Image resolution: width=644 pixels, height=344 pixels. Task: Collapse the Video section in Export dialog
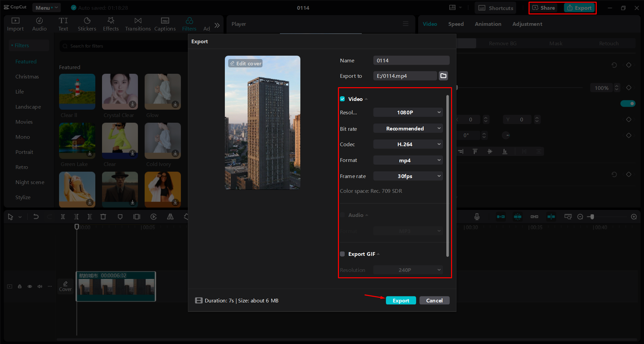pos(367,99)
